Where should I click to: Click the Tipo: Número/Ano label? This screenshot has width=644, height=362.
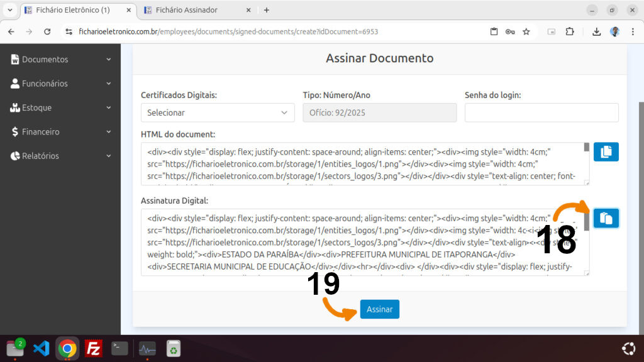[336, 96]
